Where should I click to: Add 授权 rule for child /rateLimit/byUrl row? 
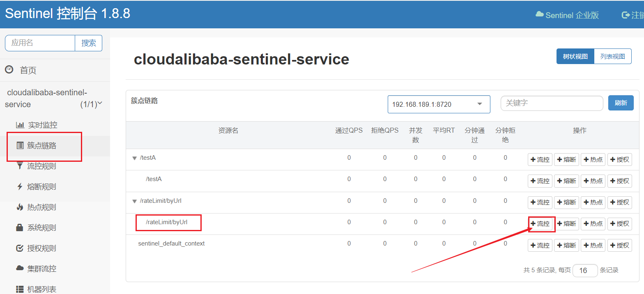pos(620,224)
